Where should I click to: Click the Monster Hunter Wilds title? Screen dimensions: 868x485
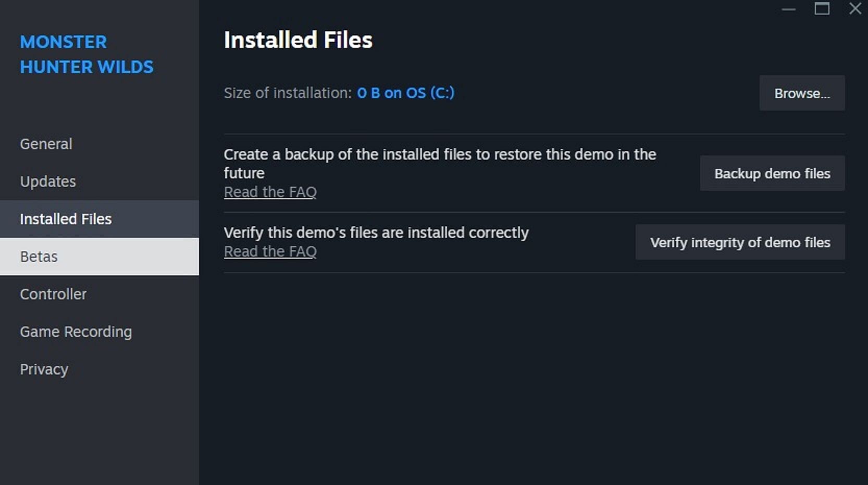(x=86, y=54)
